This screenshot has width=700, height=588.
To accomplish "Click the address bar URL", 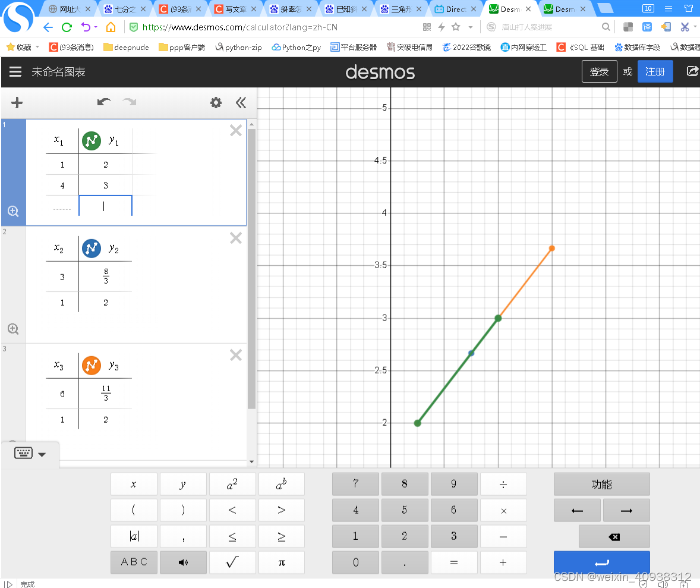I will [x=239, y=27].
